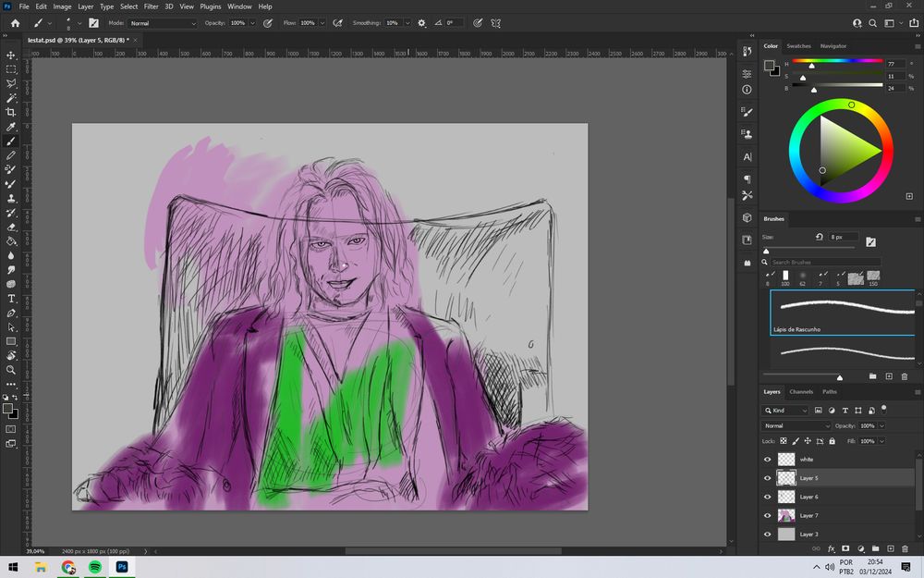Open symmetry paint options butterfly icon

[495, 23]
